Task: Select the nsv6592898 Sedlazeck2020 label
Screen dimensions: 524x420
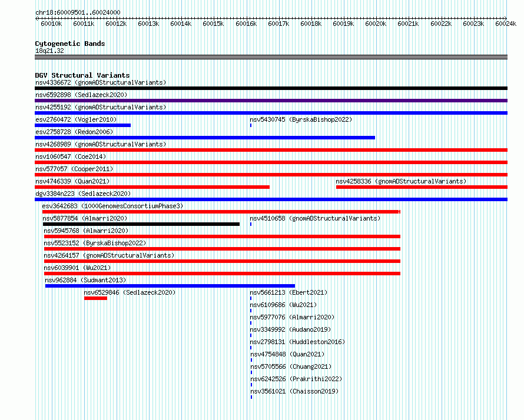Action: (x=81, y=95)
